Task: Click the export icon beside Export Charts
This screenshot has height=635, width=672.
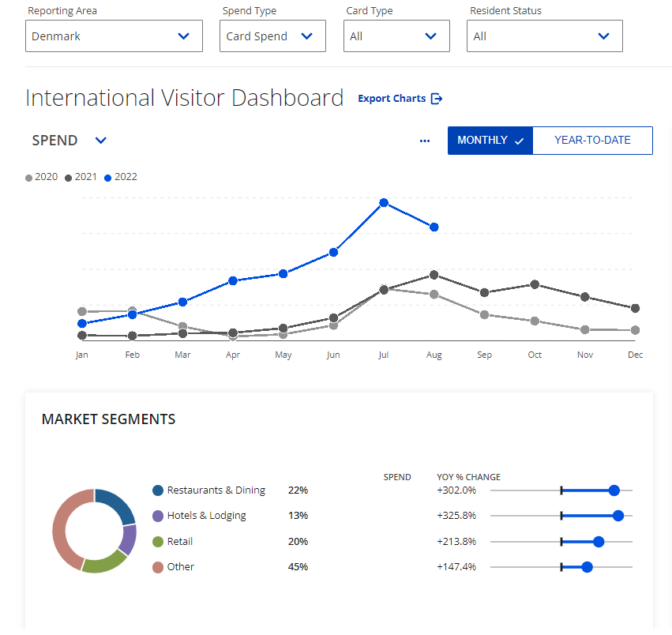Action: [x=435, y=99]
